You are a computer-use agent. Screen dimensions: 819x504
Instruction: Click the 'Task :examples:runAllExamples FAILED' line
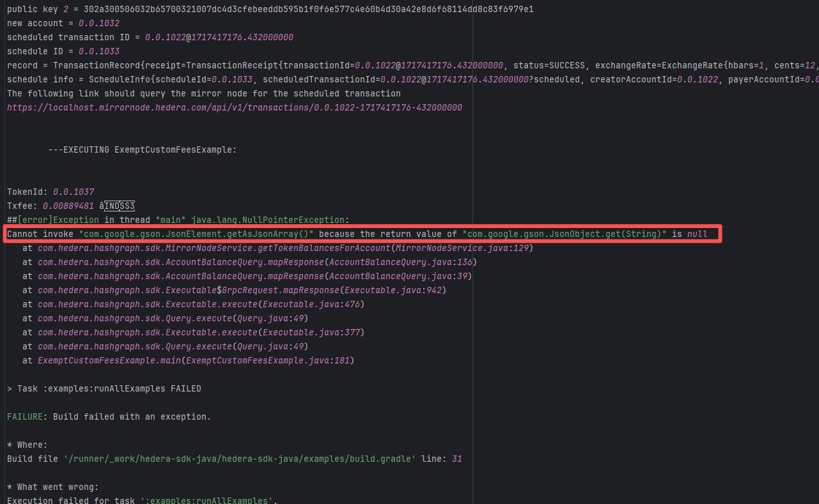104,388
